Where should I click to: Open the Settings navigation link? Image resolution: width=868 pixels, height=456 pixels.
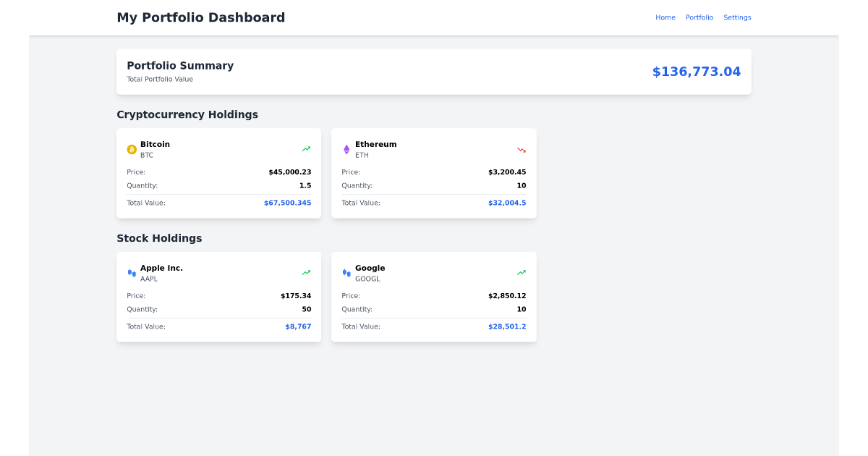(x=737, y=17)
